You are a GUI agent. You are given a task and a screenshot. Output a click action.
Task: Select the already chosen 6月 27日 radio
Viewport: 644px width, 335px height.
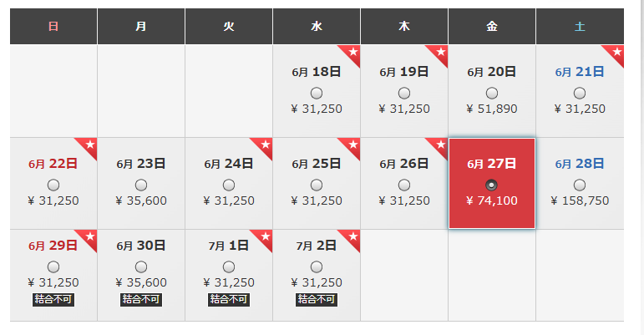tap(492, 185)
